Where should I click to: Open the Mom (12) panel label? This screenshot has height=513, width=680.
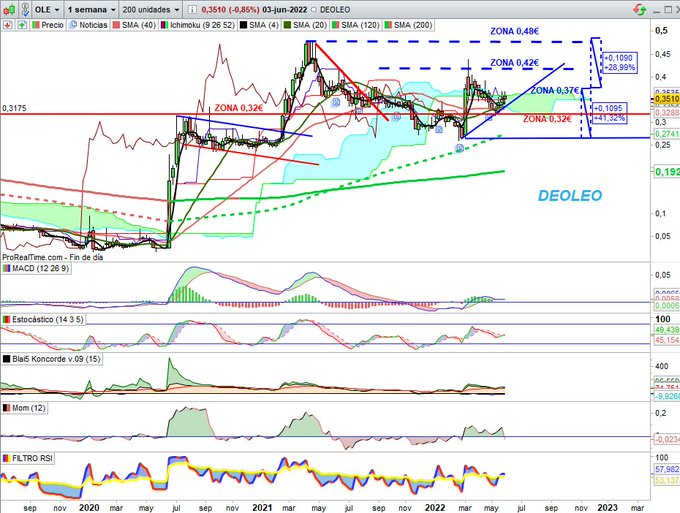coord(29,408)
